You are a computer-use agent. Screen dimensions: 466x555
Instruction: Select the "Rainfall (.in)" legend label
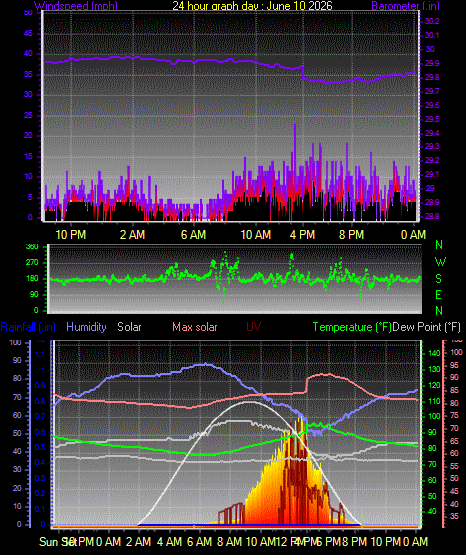pyautogui.click(x=28, y=327)
